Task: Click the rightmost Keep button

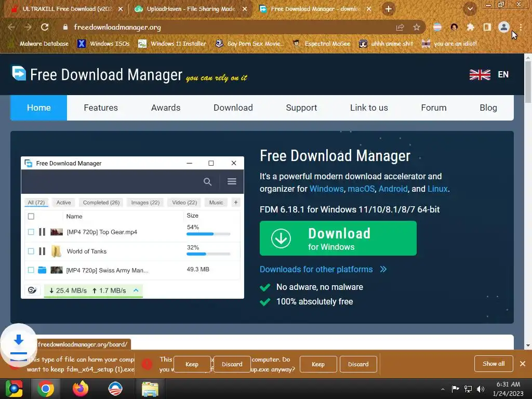Action: click(x=318, y=364)
